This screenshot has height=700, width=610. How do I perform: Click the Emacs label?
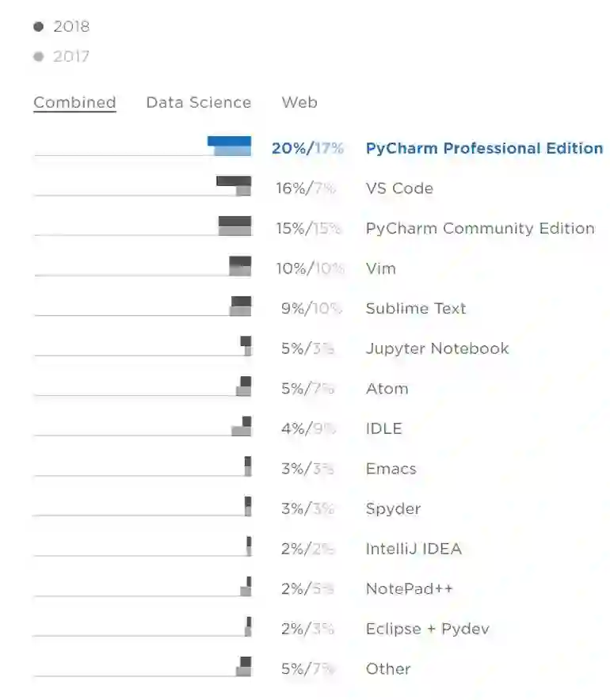(391, 469)
